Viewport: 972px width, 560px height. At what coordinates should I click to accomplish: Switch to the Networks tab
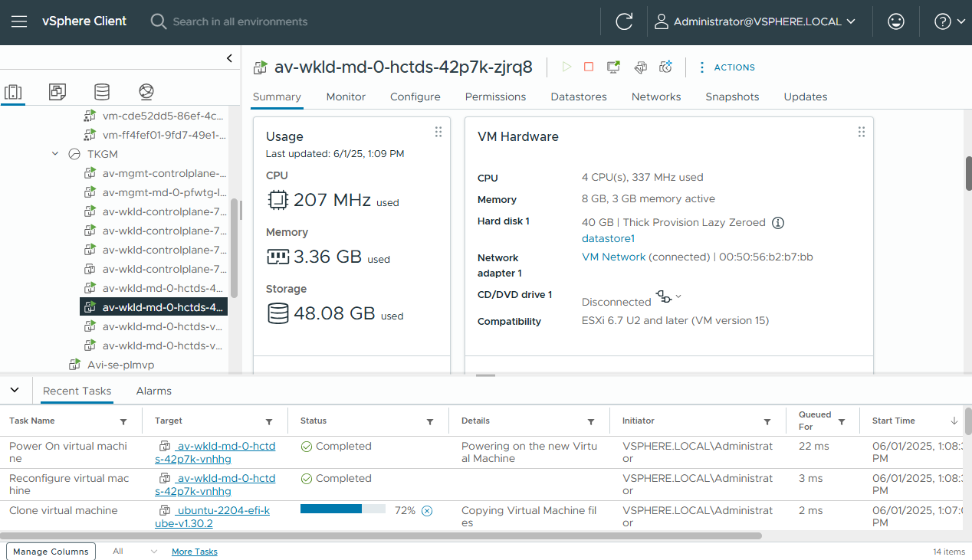pyautogui.click(x=656, y=97)
